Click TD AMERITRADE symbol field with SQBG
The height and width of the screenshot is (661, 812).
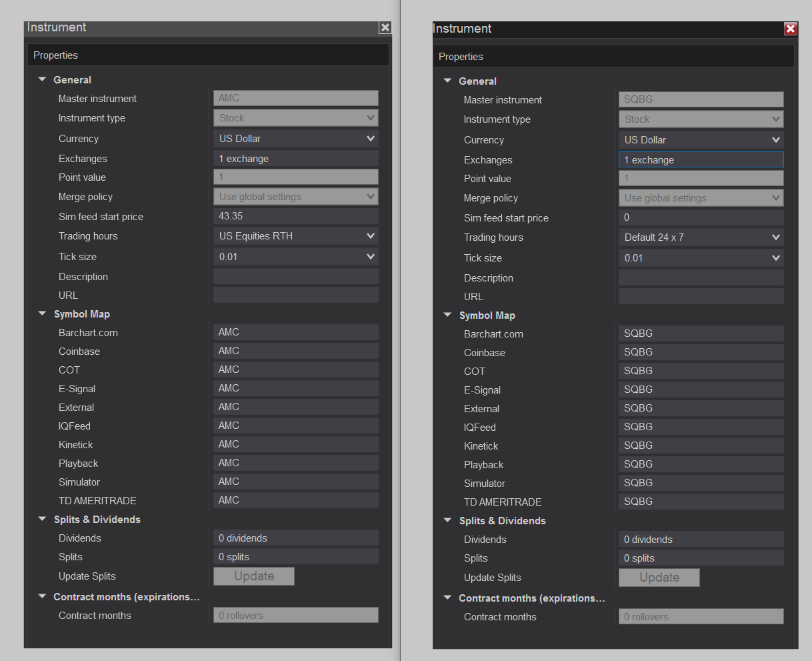701,502
